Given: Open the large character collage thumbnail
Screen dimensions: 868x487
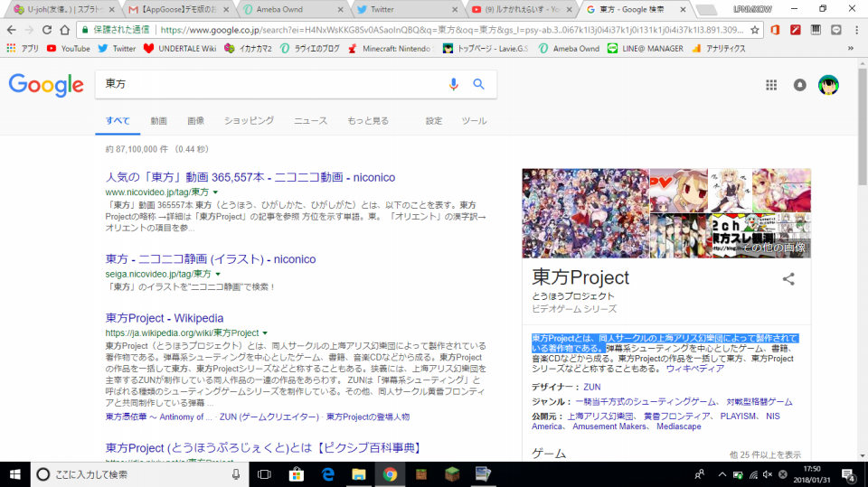Looking at the screenshot, I should point(586,213).
